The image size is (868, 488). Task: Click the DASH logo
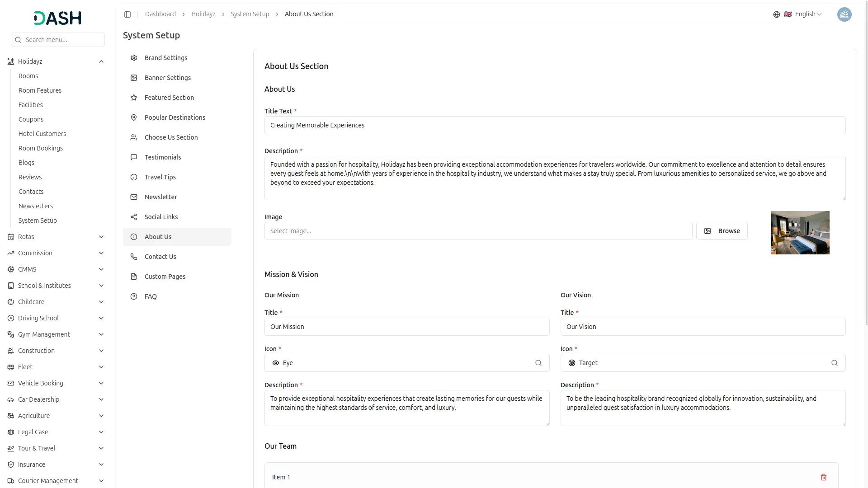point(58,18)
